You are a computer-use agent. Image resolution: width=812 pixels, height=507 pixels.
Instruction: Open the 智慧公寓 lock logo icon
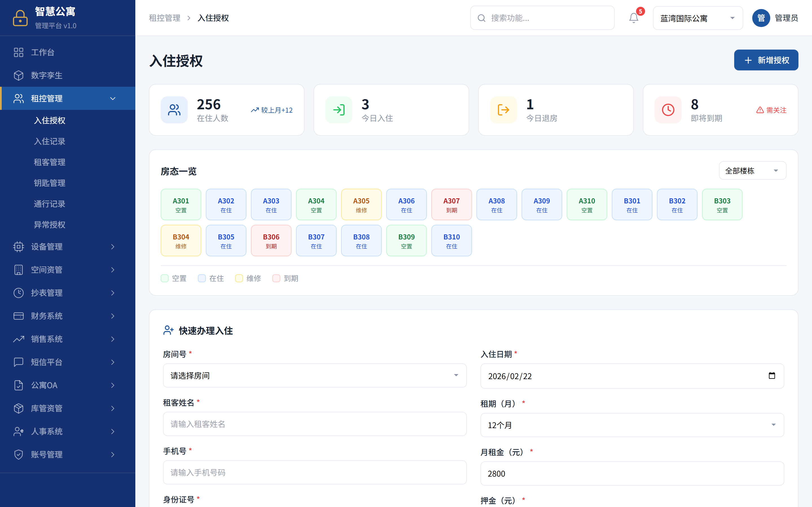[20, 18]
